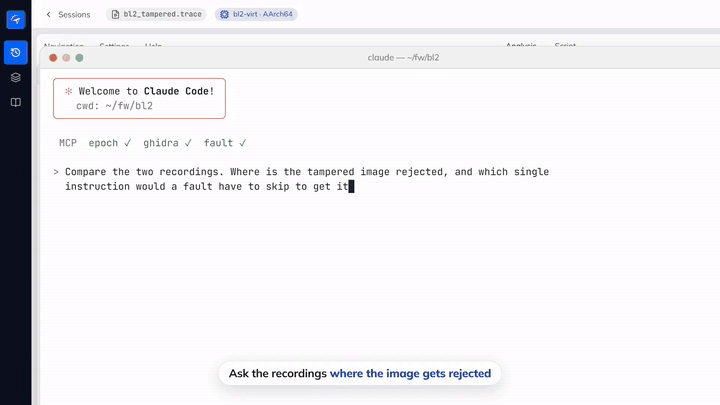Click the ghidra server status entry
The width and height of the screenshot is (720, 405).
coord(167,143)
